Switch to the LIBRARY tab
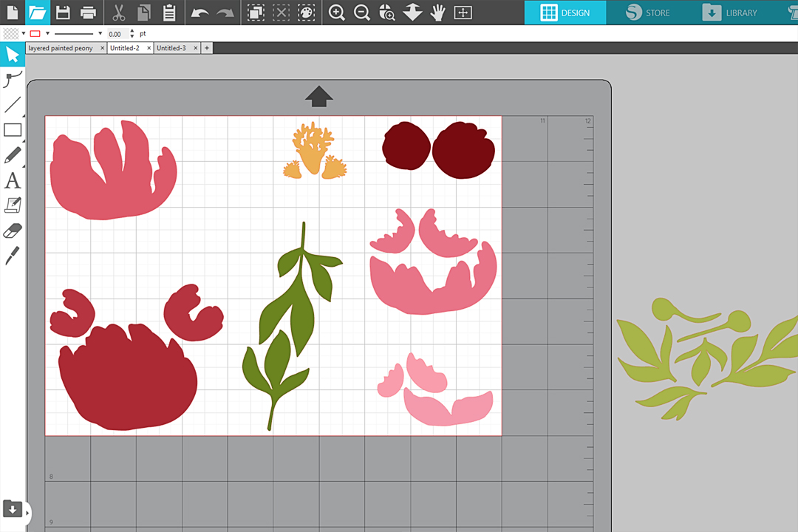Image resolution: width=798 pixels, height=532 pixels. click(x=730, y=13)
